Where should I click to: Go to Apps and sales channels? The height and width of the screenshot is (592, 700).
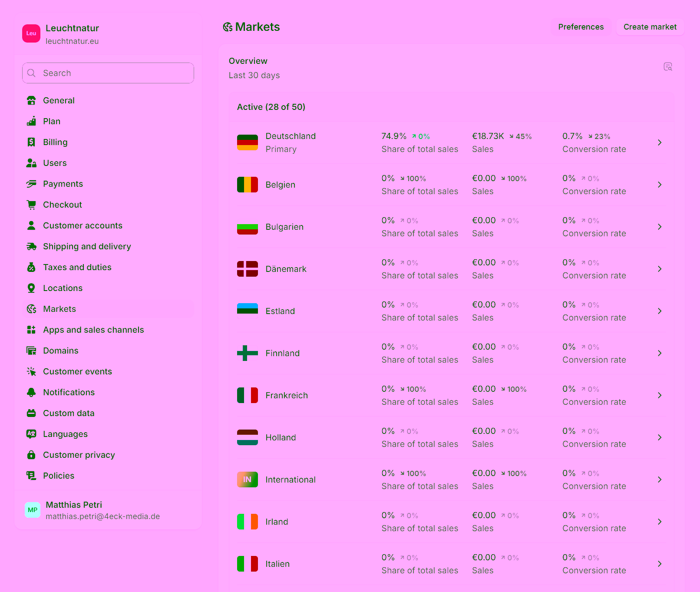93,330
